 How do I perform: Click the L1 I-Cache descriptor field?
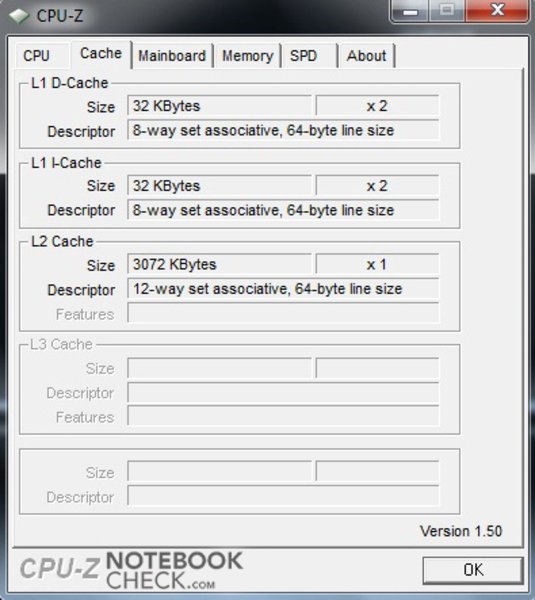283,210
